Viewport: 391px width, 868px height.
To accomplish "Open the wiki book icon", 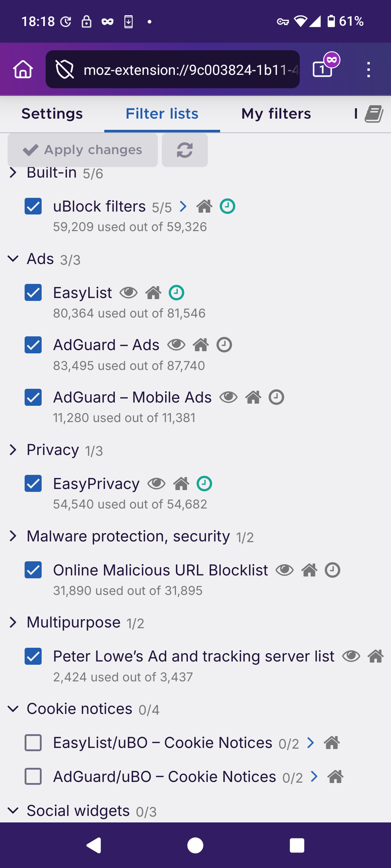I will pos(374,114).
